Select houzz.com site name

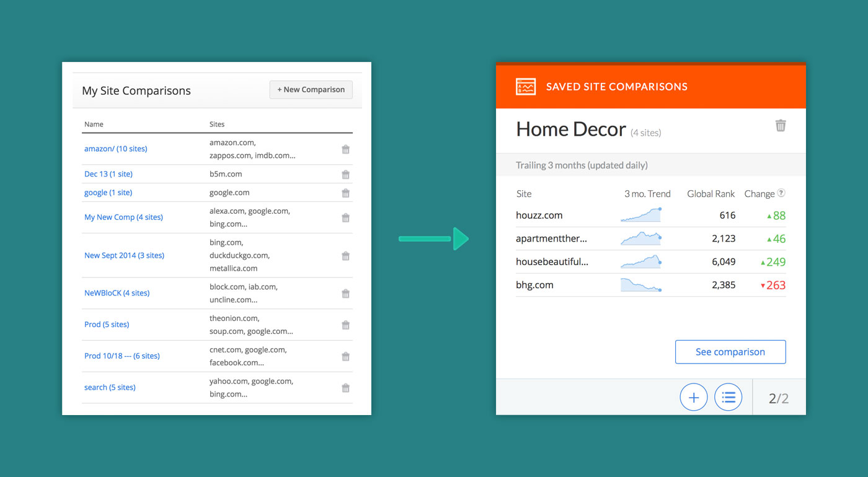point(539,216)
